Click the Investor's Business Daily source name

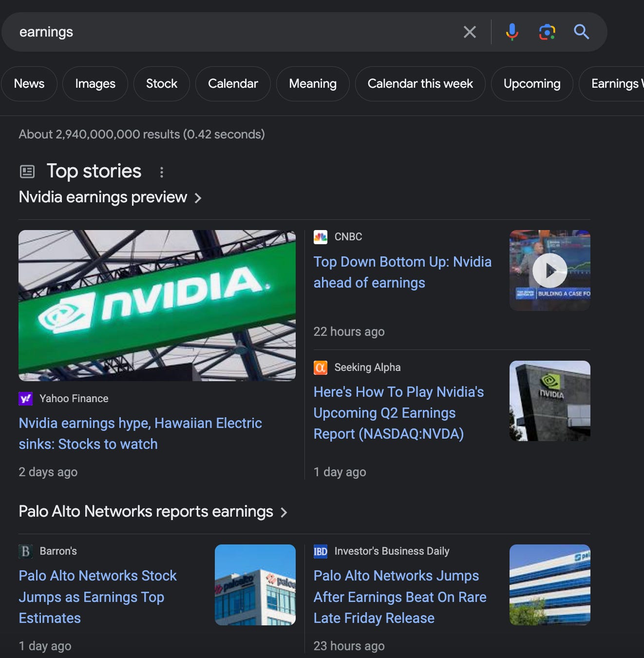(392, 551)
